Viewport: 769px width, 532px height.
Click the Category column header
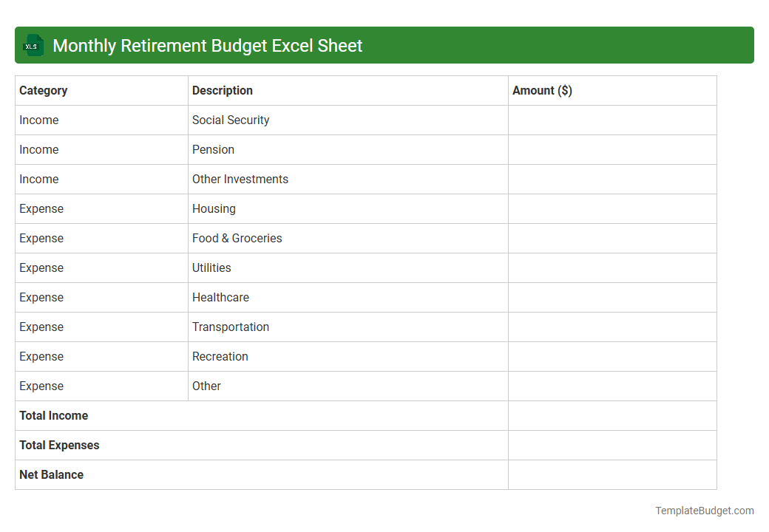[x=44, y=90]
